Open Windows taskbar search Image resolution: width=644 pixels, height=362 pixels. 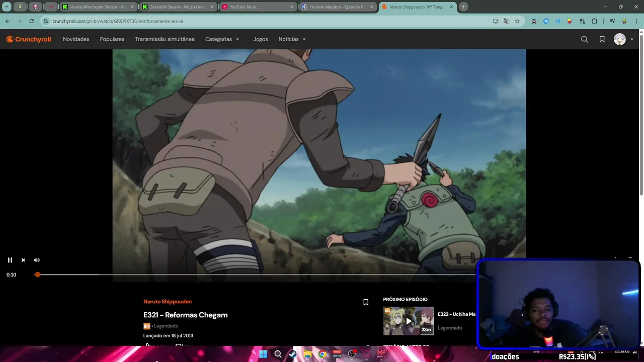(x=278, y=354)
